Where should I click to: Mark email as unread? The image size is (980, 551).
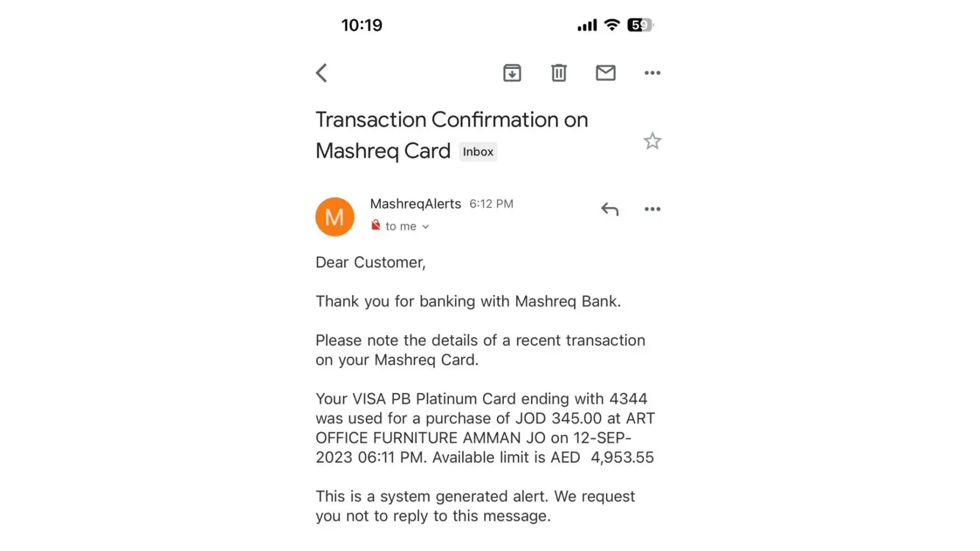tap(606, 73)
